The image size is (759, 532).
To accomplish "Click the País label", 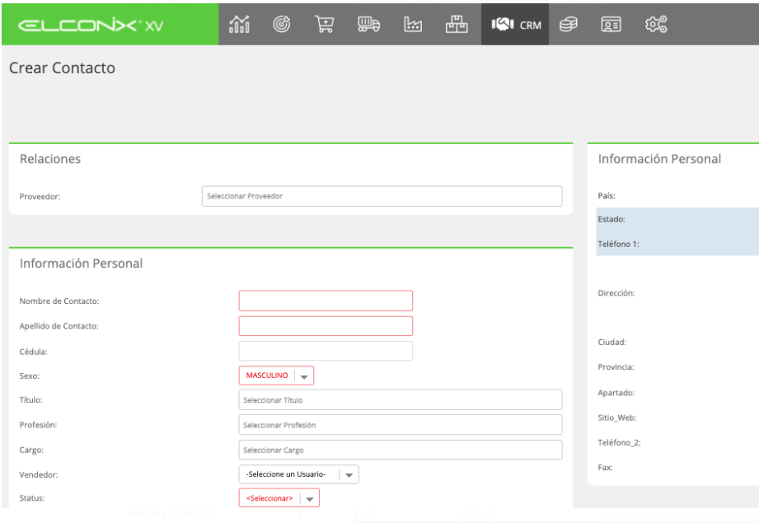I will pos(607,196).
